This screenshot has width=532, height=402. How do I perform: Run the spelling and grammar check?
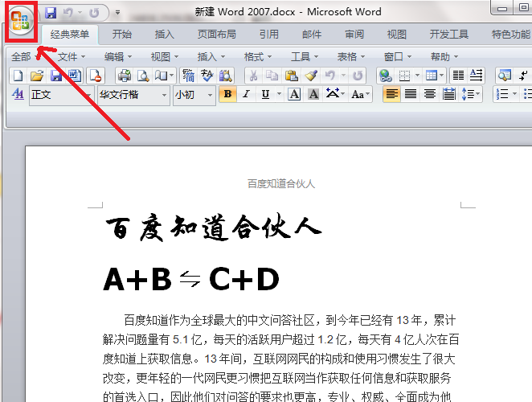[207, 76]
